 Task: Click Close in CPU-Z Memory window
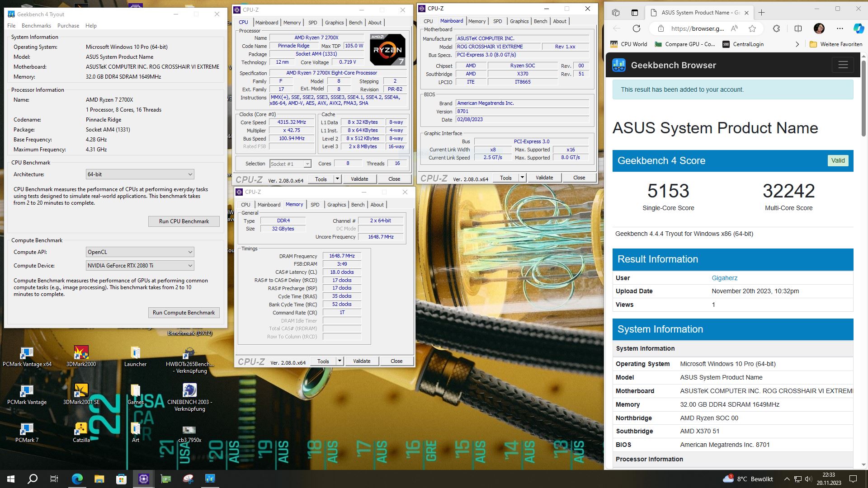click(x=396, y=361)
